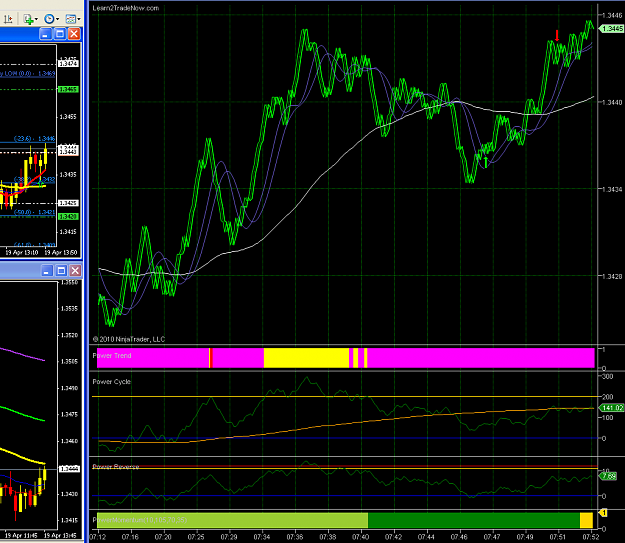Click the Learn2TradeNow.com chart label
Screen dimensions: 625x543
[126, 8]
